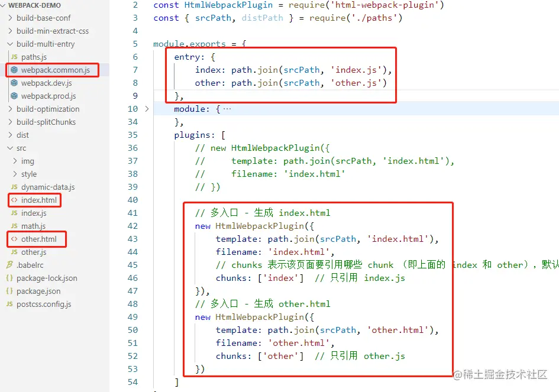Open webpack.prod.js file
The height and width of the screenshot is (392, 559).
click(49, 96)
